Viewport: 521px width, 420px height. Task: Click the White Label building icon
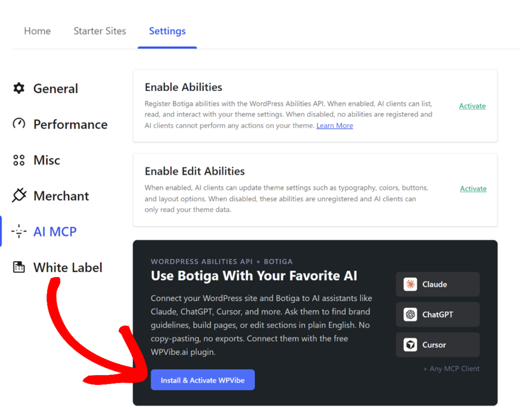tap(19, 267)
